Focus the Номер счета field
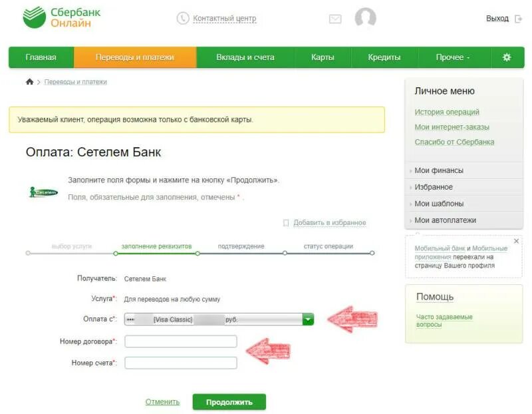The width and height of the screenshot is (532, 414). pos(181,363)
